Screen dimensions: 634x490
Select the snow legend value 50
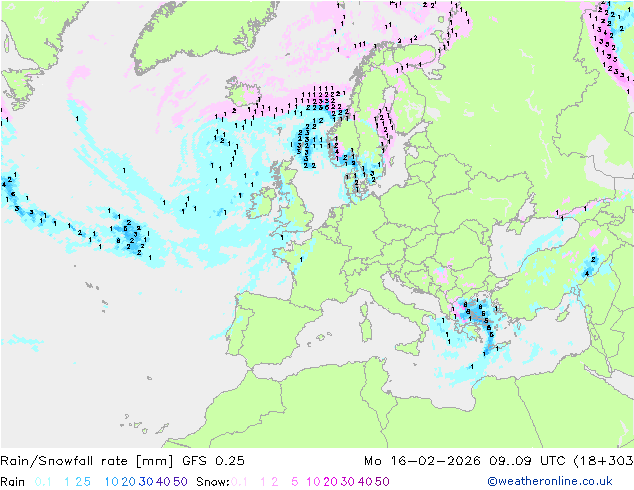tap(382, 482)
